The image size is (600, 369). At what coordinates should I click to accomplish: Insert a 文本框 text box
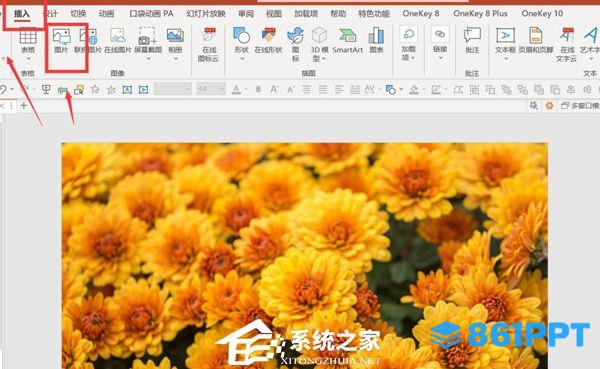click(505, 36)
